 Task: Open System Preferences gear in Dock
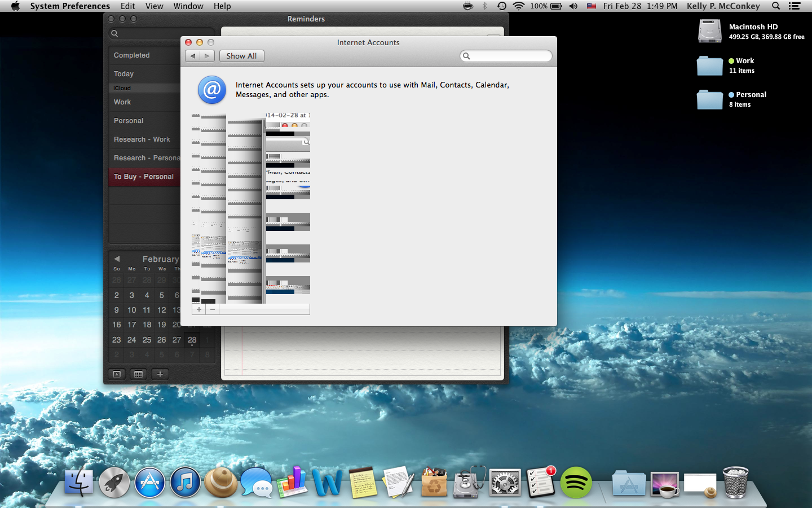click(505, 483)
